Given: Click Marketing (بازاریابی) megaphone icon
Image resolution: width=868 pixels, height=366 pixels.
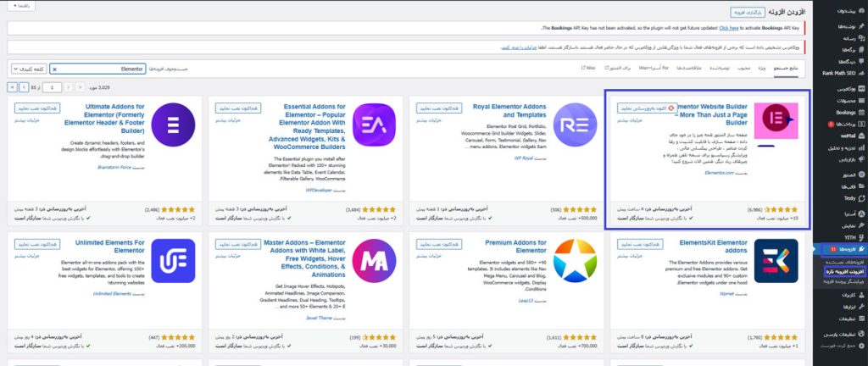Looking at the screenshot, I should (862, 159).
